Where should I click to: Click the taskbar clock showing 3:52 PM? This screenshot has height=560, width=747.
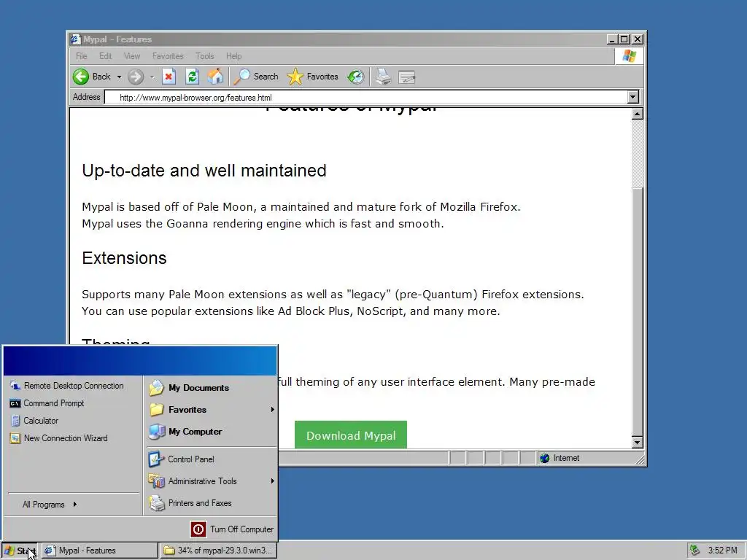click(722, 551)
